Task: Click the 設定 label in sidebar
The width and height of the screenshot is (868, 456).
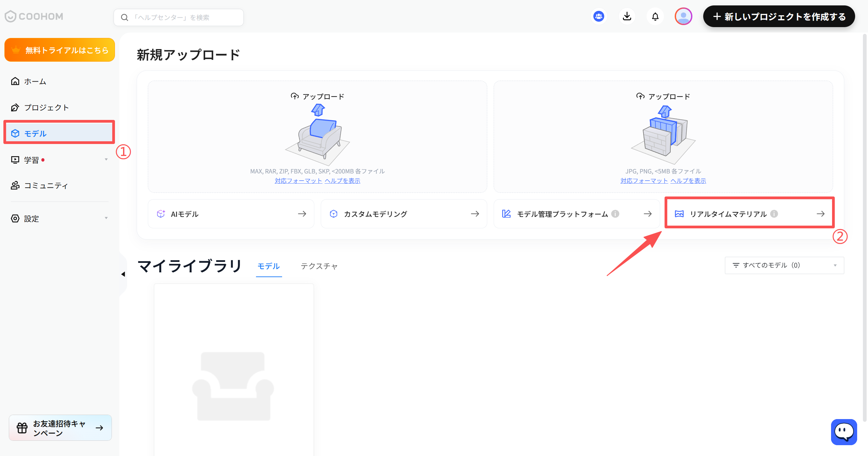Action: 31,219
